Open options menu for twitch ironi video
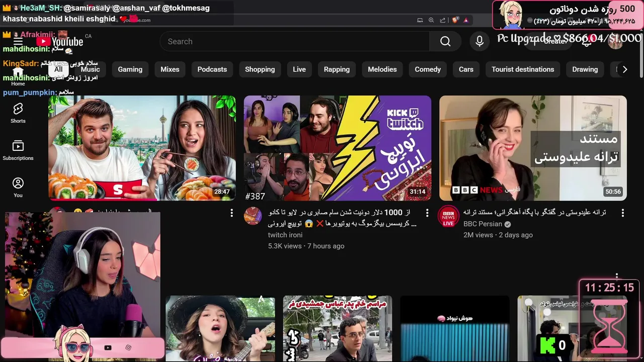Viewport: 644px width, 362px height. tap(427, 213)
